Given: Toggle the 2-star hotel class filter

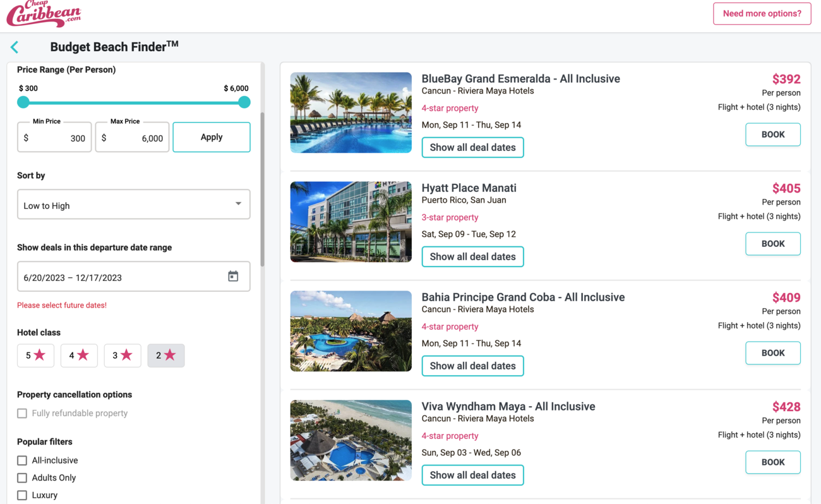Looking at the screenshot, I should 166,356.
